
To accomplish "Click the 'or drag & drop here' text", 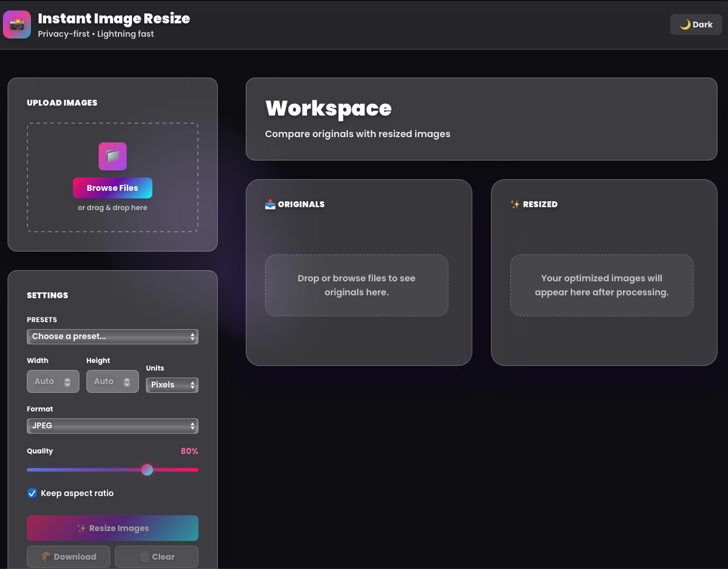I will 113,208.
